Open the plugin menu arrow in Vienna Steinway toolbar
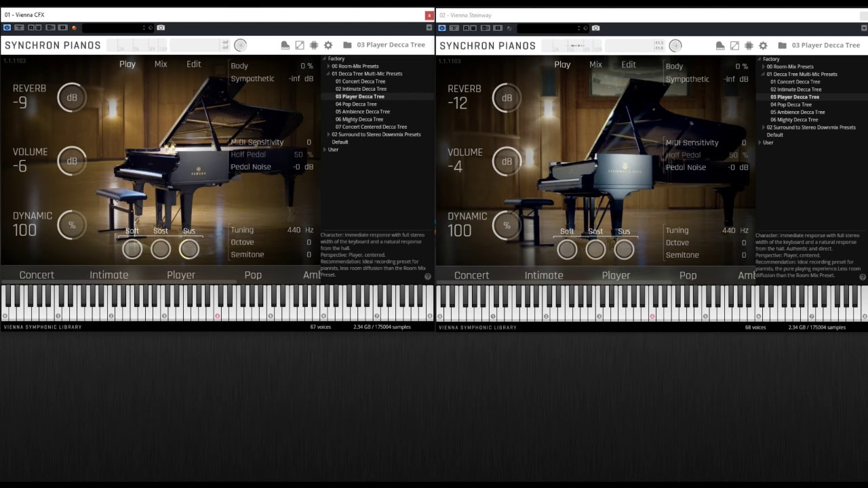The image size is (868, 488). click(x=863, y=28)
